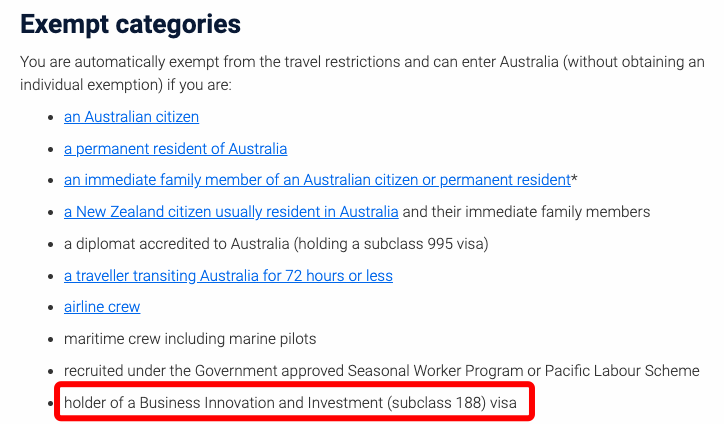Select the maritime crew including marine pilots text
The width and height of the screenshot is (724, 424).
(190, 339)
